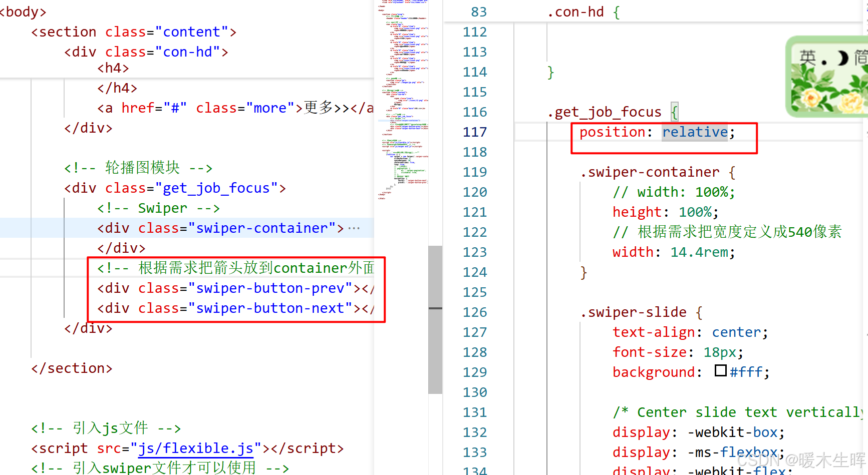Click the height: 100%; declaration
The image size is (868, 475).
[666, 212]
